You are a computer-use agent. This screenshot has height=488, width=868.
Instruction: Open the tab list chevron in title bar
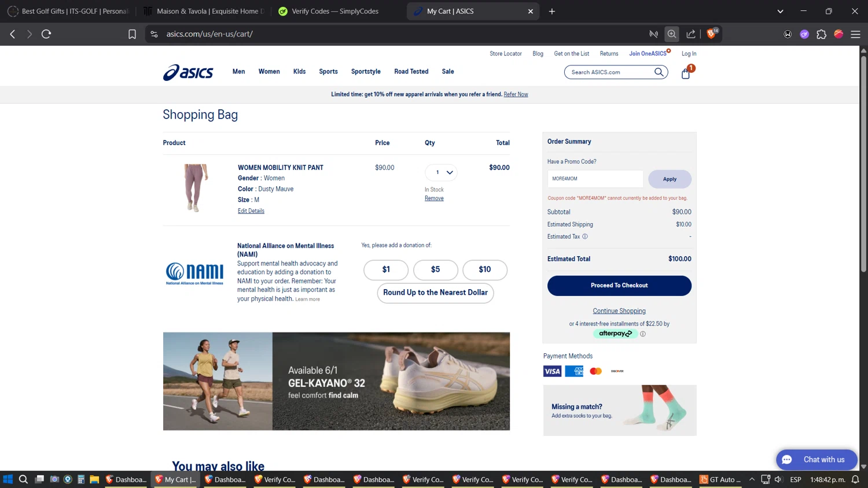click(x=780, y=11)
